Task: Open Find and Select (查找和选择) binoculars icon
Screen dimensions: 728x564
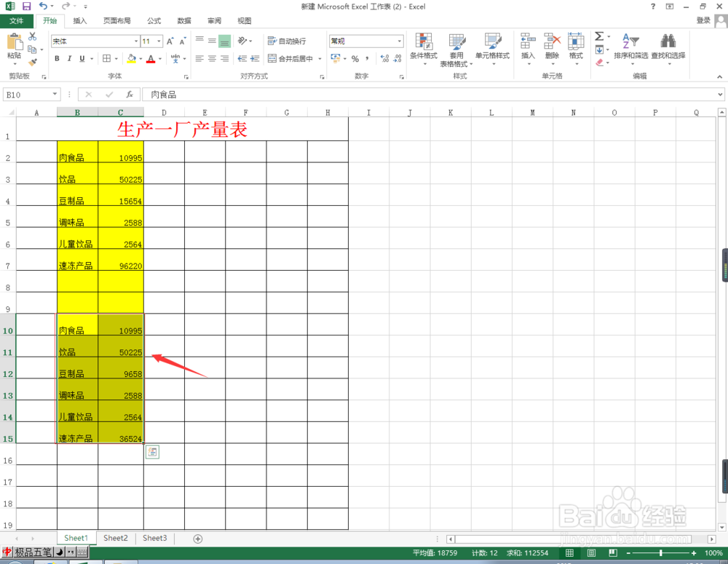Action: [668, 41]
